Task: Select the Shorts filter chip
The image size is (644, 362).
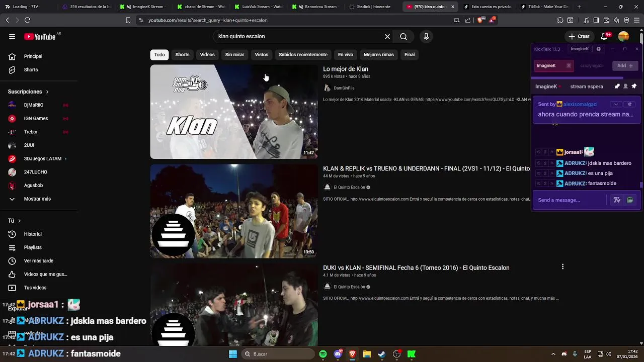Action: coord(182,54)
